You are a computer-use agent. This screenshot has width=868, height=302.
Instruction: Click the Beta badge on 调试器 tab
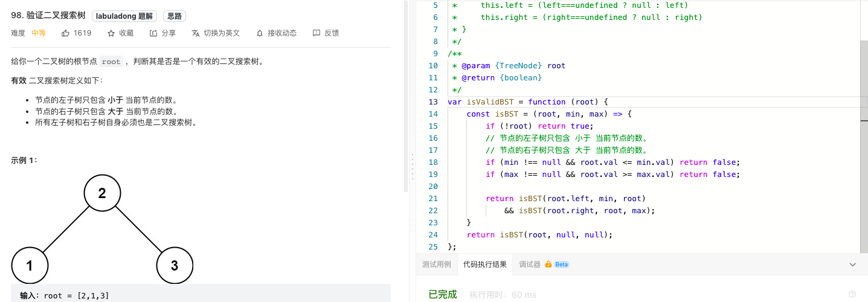562,265
